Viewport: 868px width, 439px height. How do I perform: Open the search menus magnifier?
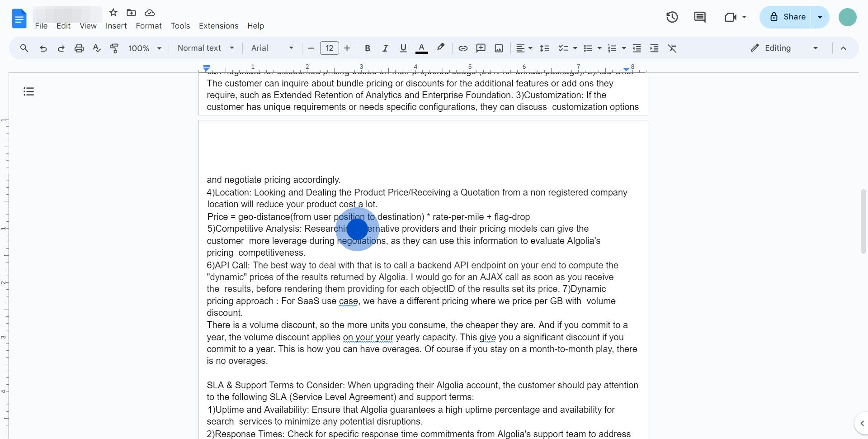tap(24, 48)
